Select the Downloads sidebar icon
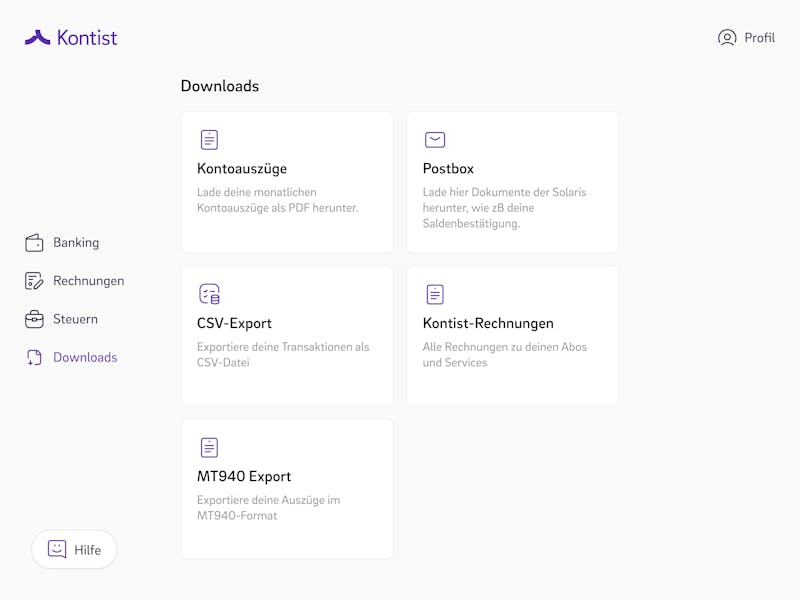 coord(34,358)
